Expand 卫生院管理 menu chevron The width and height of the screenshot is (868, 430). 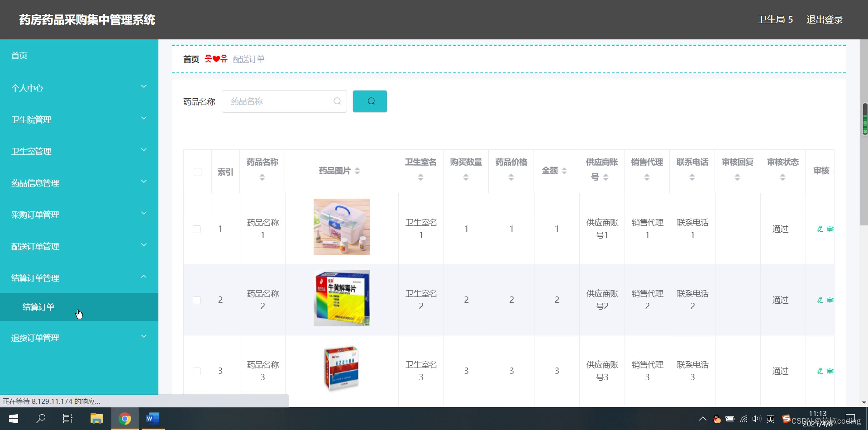[144, 118]
